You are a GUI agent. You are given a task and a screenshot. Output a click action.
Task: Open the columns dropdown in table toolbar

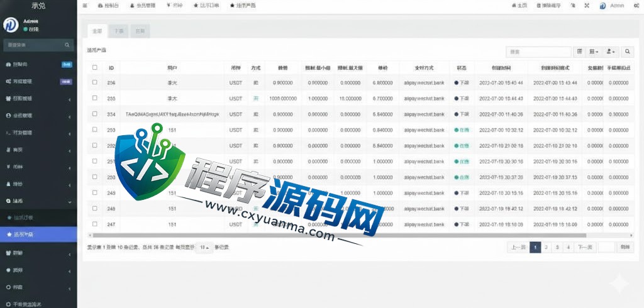[594, 52]
